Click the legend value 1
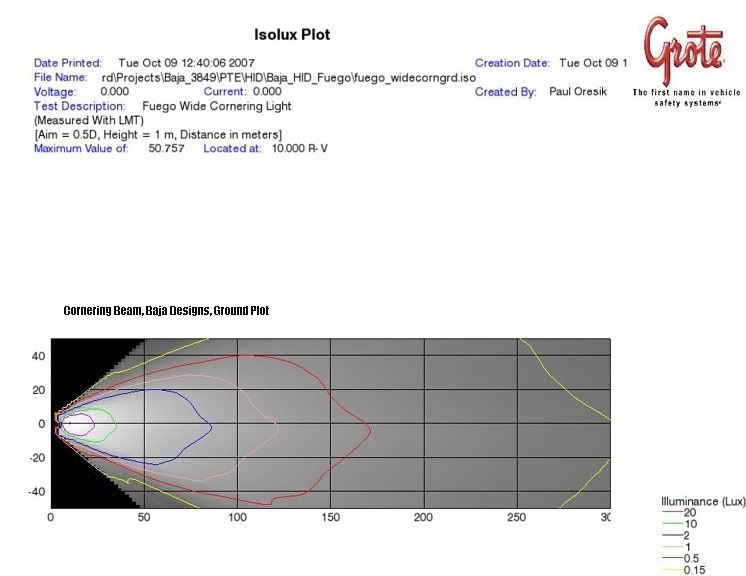This screenshot has width=746, height=576. (687, 547)
